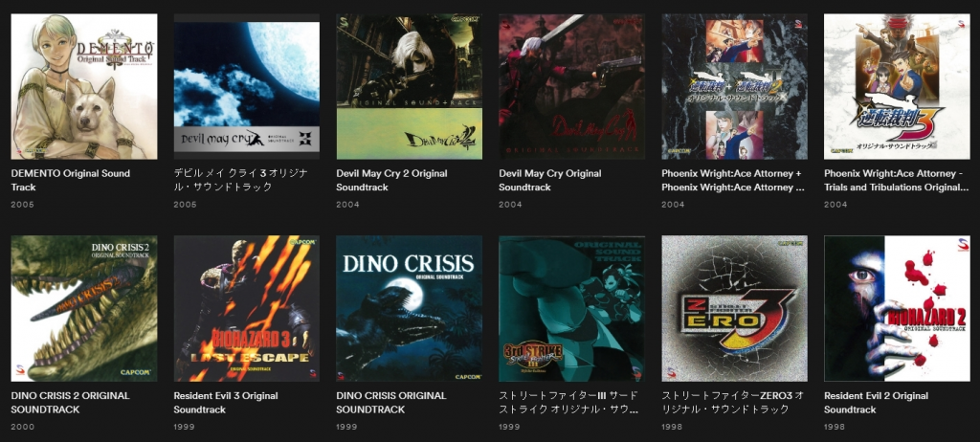Screen dimensions: 980x442
Task: Open the Japanese Street Fighter ZERO3 title link
Action: 732,403
